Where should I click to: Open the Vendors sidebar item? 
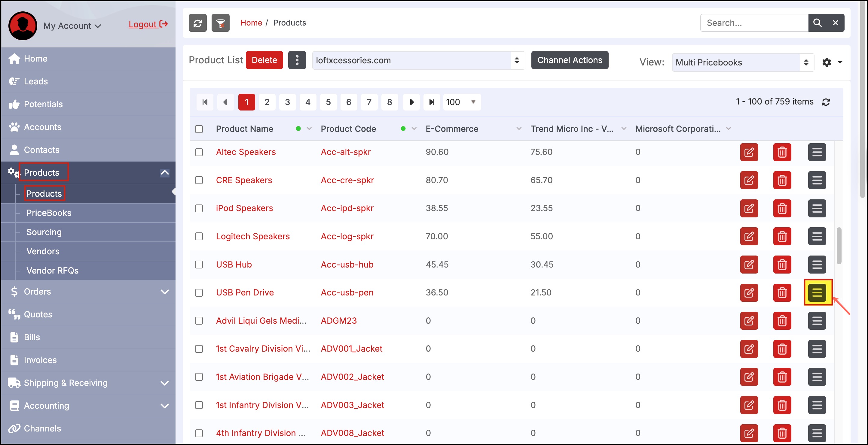click(x=43, y=251)
